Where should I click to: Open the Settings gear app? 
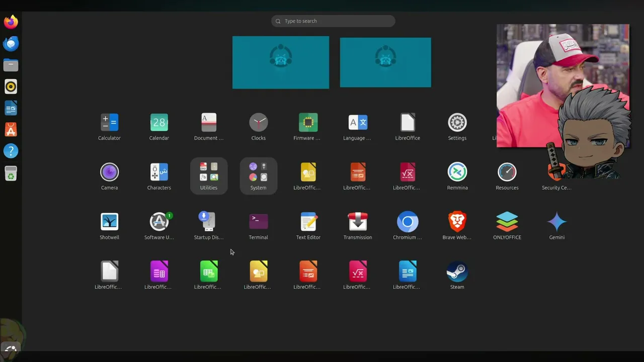pyautogui.click(x=457, y=122)
